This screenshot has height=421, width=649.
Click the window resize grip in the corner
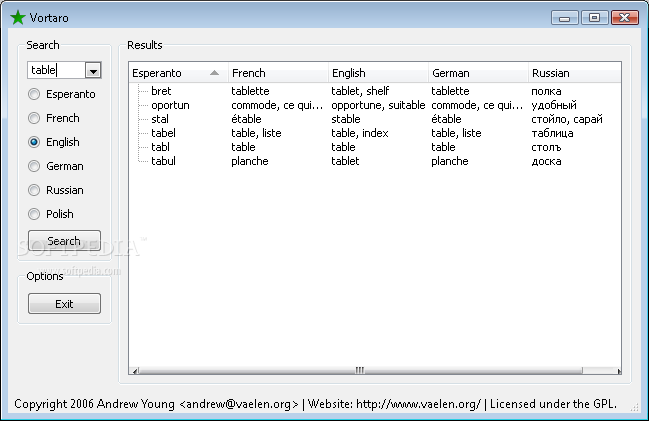tap(635, 407)
